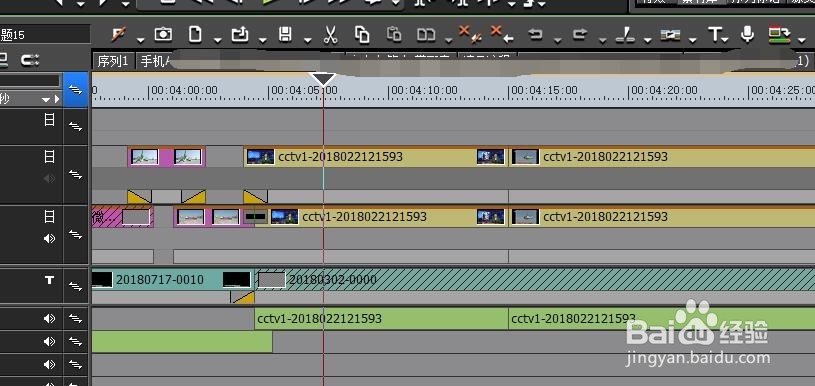Open dropdown arrow beside redo icon

tap(602, 40)
